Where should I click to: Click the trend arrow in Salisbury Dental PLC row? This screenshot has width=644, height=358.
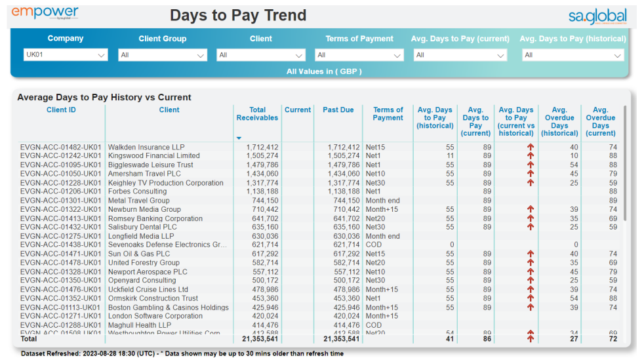coord(531,227)
